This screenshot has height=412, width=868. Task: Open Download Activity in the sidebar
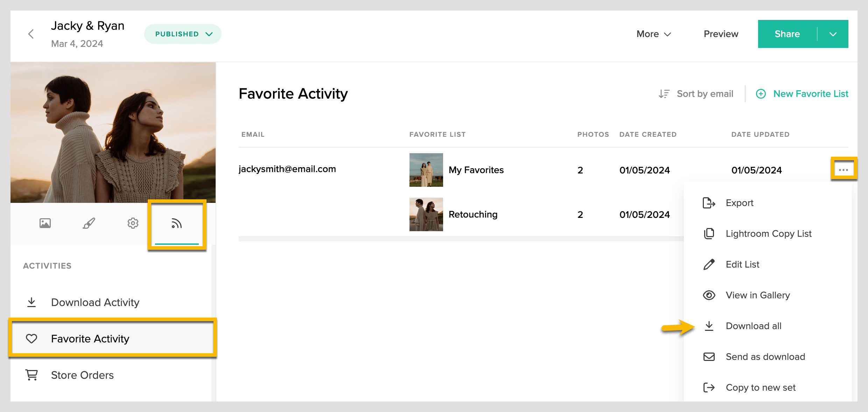pos(95,302)
